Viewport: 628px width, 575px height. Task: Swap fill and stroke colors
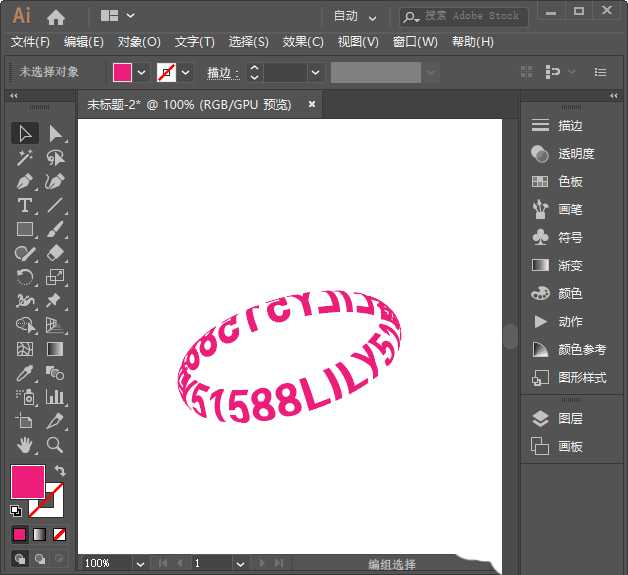tap(59, 471)
